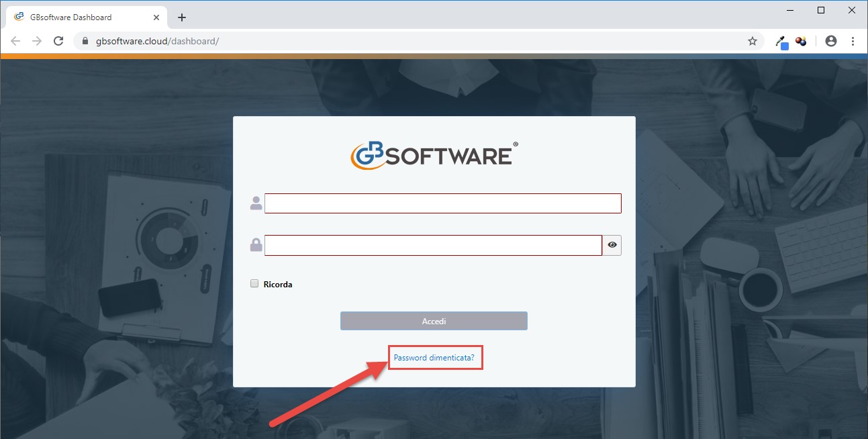Click the padlock site info icon
Image resolution: width=868 pixels, height=439 pixels.
85,41
